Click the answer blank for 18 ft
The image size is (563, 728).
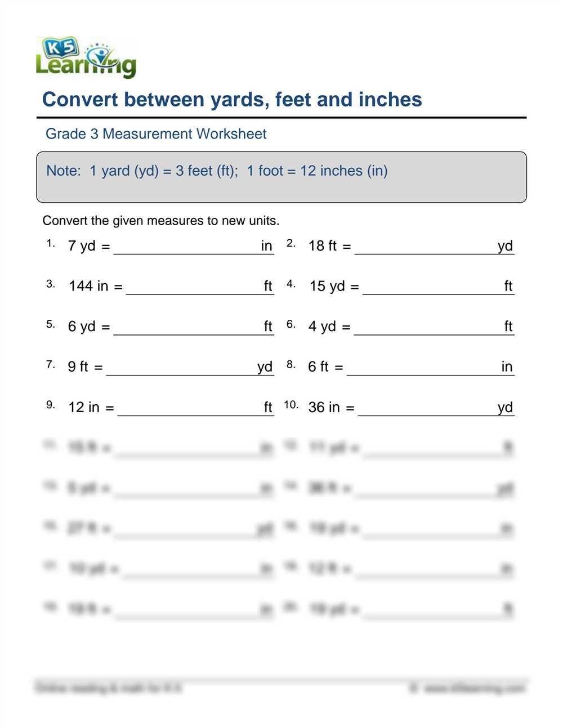(x=425, y=247)
